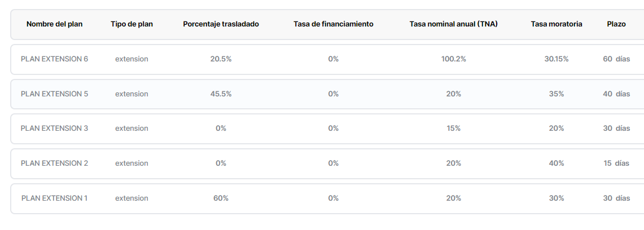Click the "60 días" plazo cell
The height and width of the screenshot is (230, 644).
click(x=616, y=59)
